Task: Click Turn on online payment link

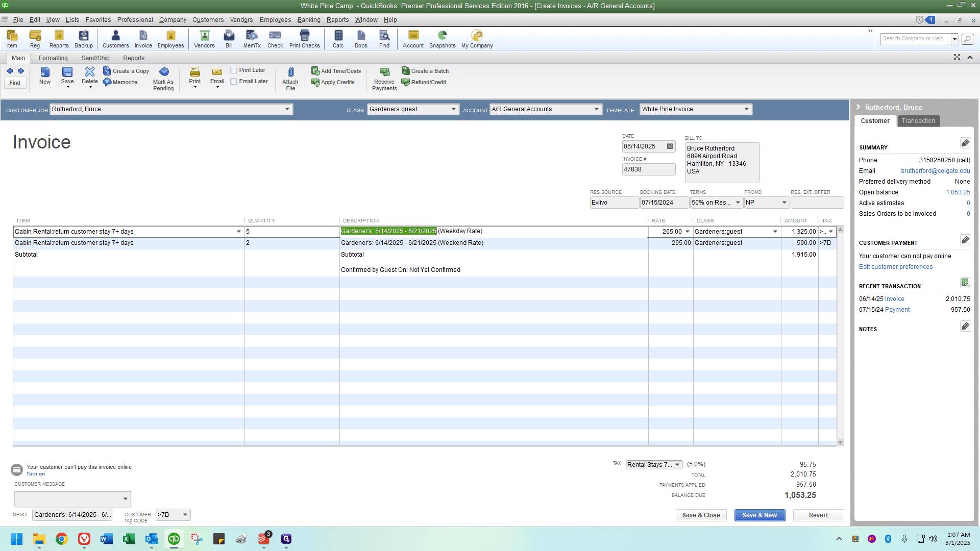Action: [x=35, y=474]
